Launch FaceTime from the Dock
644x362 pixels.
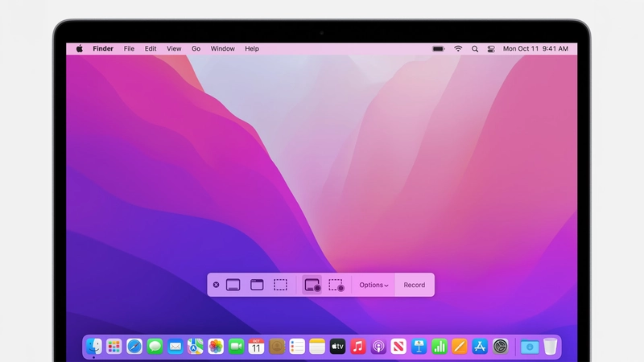(x=236, y=347)
